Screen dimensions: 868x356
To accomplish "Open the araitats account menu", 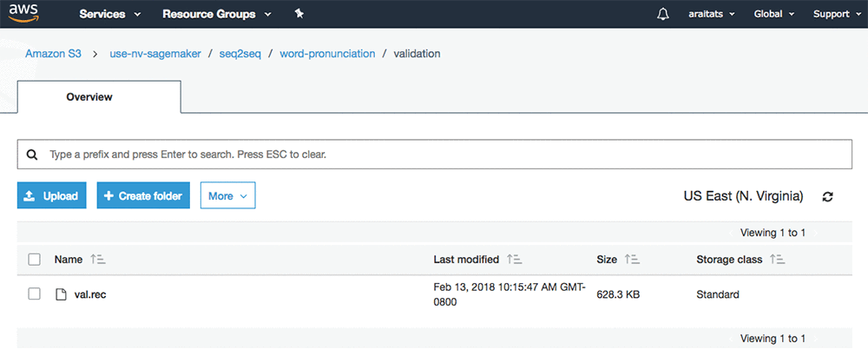I will coord(712,14).
